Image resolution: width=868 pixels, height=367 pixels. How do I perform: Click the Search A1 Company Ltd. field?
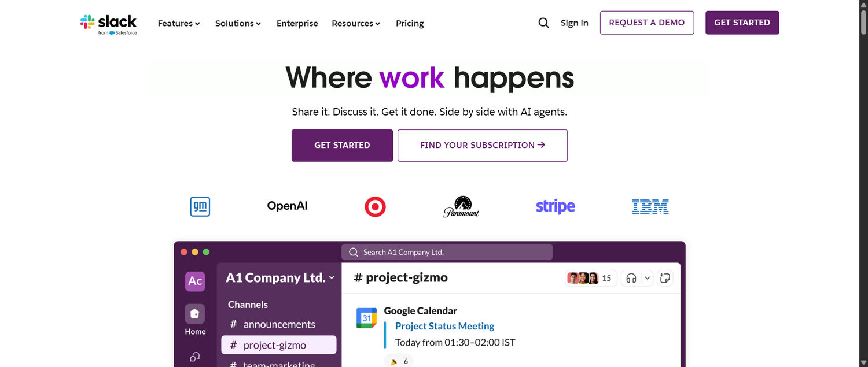coord(447,252)
